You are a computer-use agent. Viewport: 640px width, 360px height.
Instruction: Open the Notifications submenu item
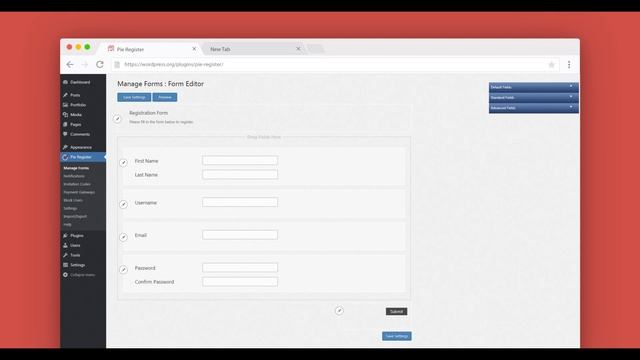pyautogui.click(x=74, y=176)
